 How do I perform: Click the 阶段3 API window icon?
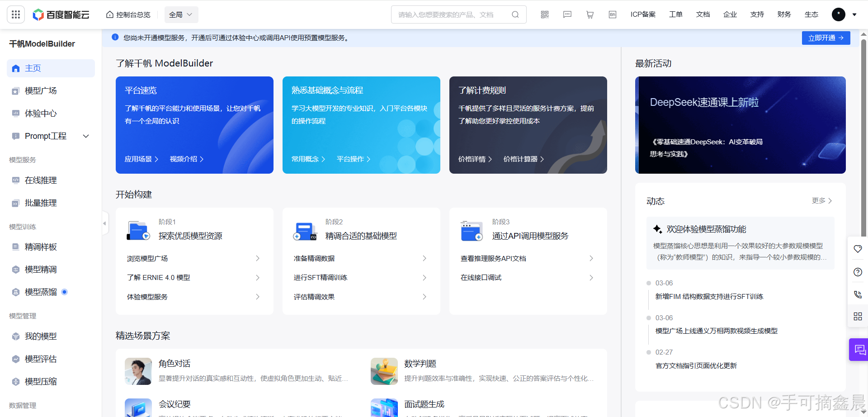(472, 231)
